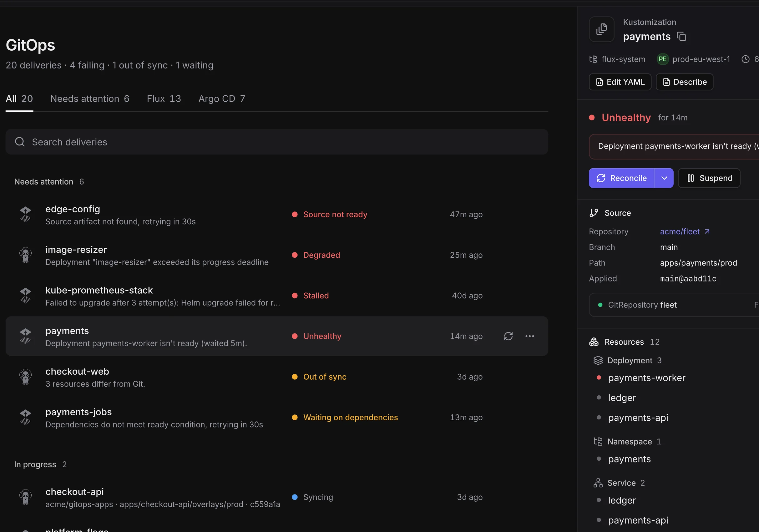The height and width of the screenshot is (532, 759).
Task: Click the Argo icon beside image-resizer
Action: [25, 255]
